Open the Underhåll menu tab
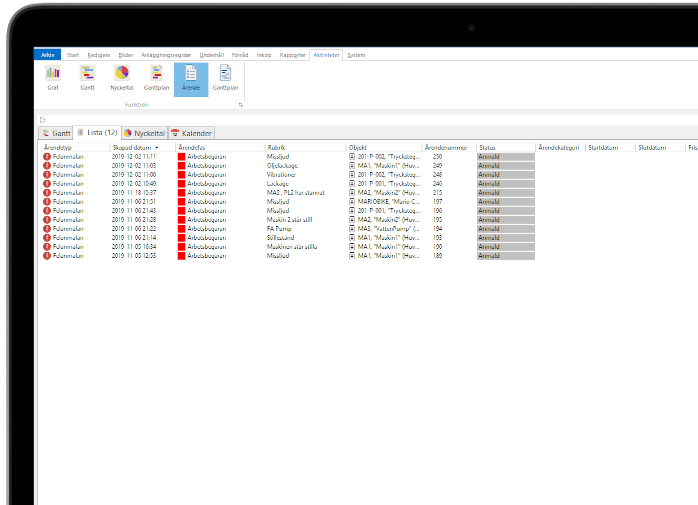 [211, 55]
